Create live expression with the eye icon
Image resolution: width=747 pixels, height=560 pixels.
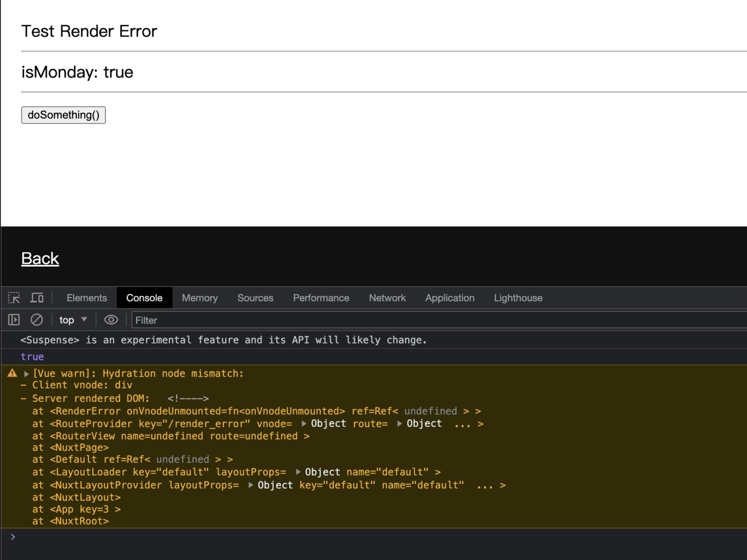(x=111, y=320)
